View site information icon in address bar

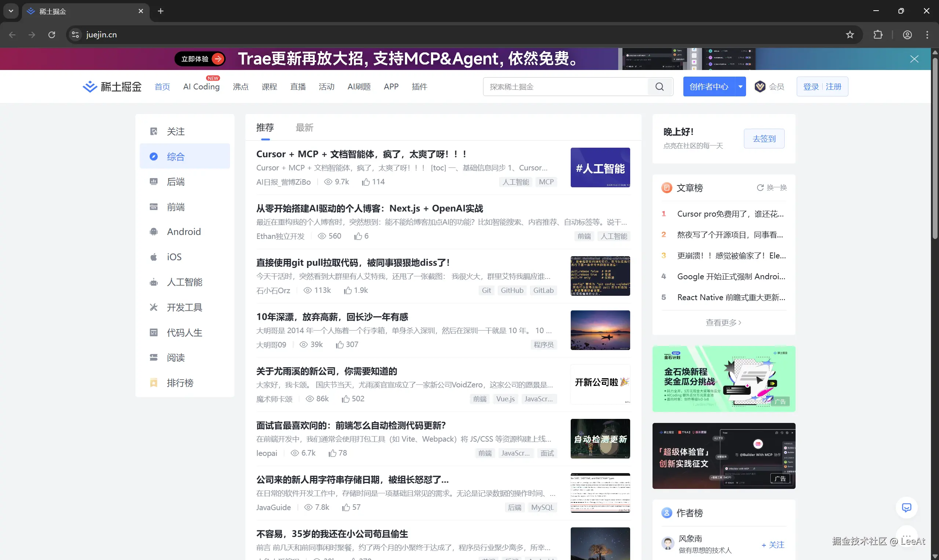[75, 35]
